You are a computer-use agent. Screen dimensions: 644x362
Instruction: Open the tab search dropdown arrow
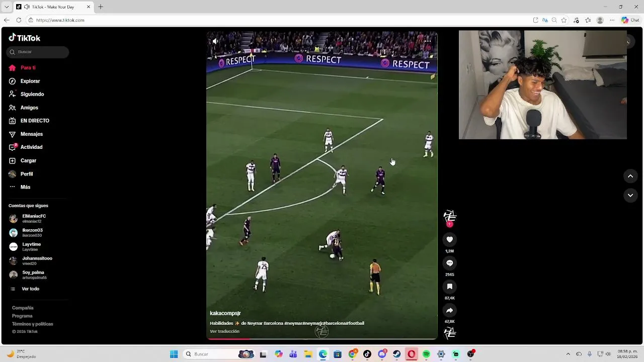click(x=7, y=7)
